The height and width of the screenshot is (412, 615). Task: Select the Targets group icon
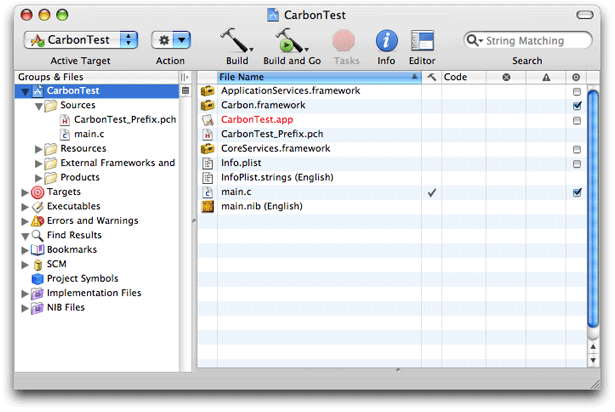click(38, 192)
